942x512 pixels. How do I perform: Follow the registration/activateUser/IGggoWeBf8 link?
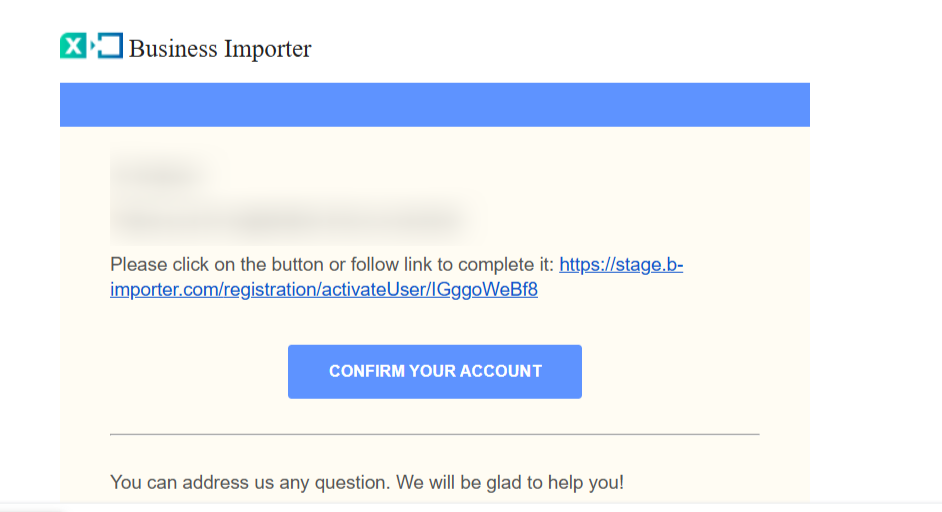point(324,291)
